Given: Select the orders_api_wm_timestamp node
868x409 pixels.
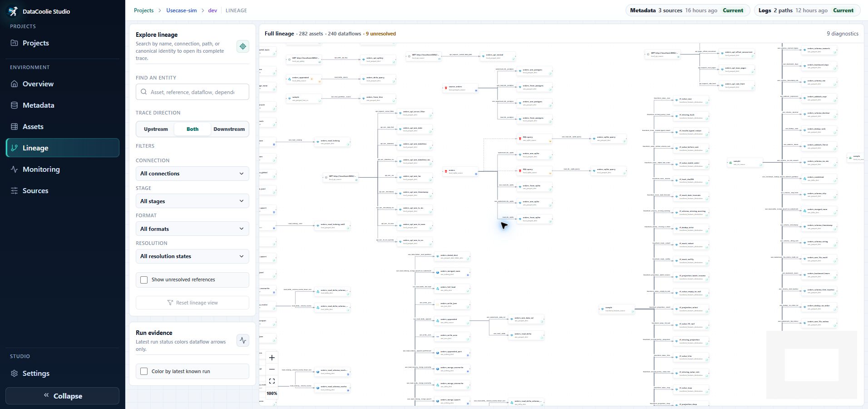Looking at the screenshot, I should tap(415, 193).
